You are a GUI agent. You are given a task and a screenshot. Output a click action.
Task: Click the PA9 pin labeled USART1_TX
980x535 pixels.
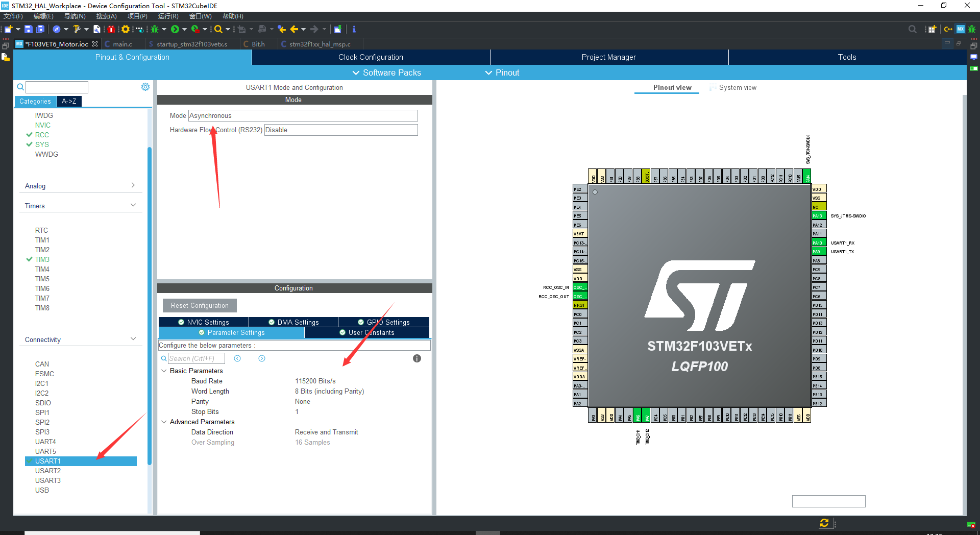[819, 252]
